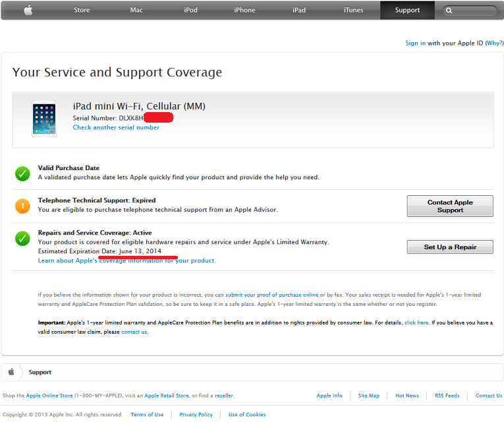This screenshot has width=504, height=422.
Task: Click Check another serial number
Action: [x=116, y=127]
